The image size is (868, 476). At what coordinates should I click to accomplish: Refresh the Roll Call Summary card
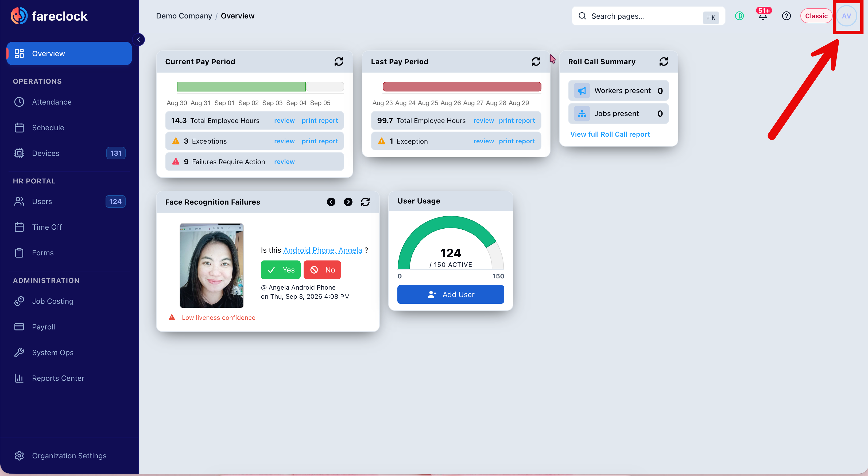point(664,61)
